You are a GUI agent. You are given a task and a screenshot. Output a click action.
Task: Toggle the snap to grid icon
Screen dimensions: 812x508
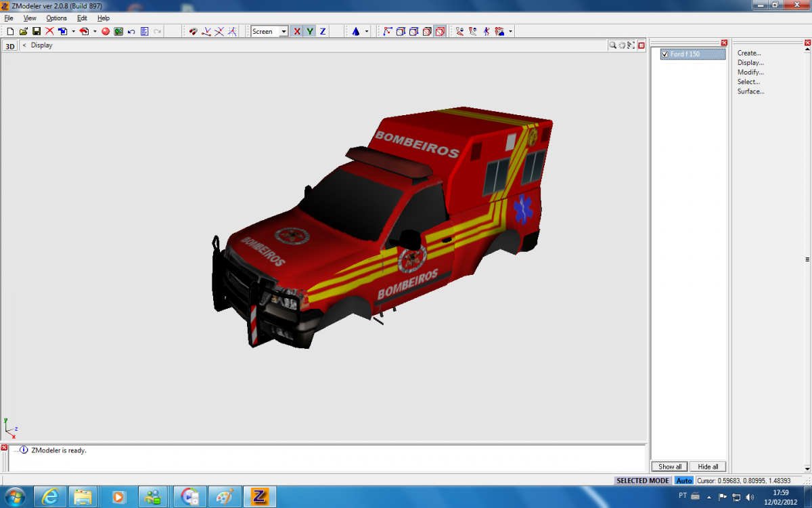[232, 31]
